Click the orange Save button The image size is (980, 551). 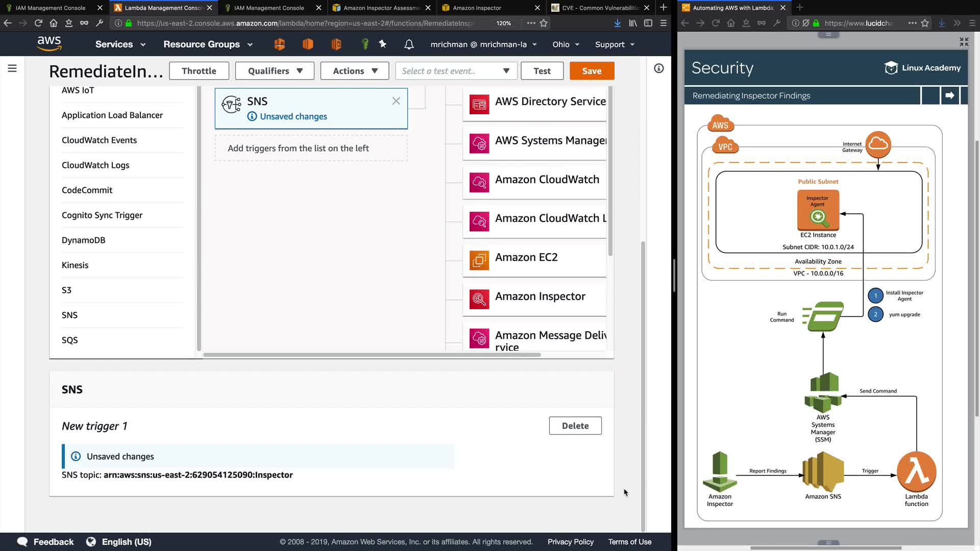pos(592,71)
